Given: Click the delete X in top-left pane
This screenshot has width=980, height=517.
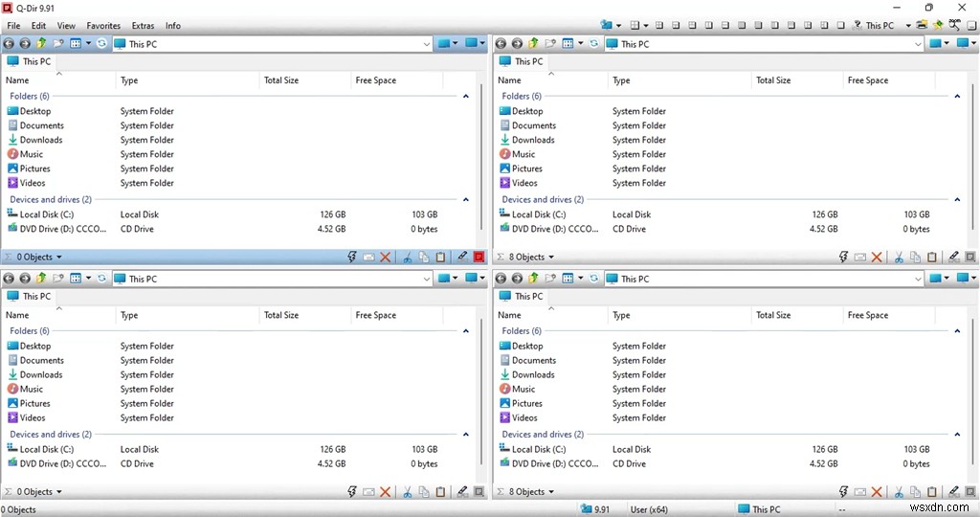Looking at the screenshot, I should tap(385, 257).
